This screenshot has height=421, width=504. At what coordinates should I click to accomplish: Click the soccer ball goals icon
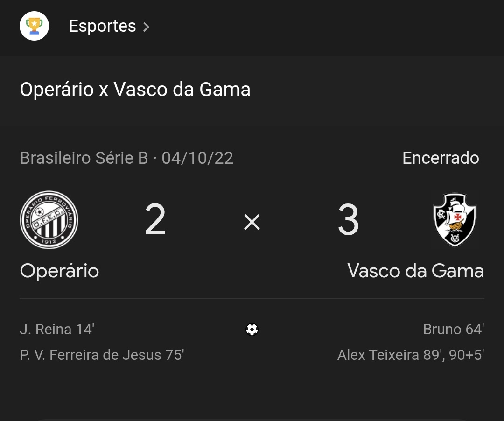tap(252, 330)
